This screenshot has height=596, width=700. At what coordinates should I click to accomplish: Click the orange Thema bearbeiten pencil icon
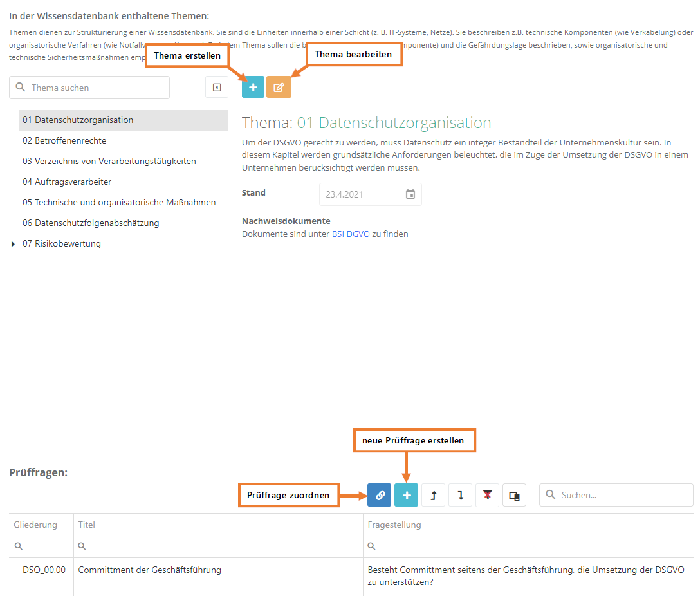[x=279, y=88]
